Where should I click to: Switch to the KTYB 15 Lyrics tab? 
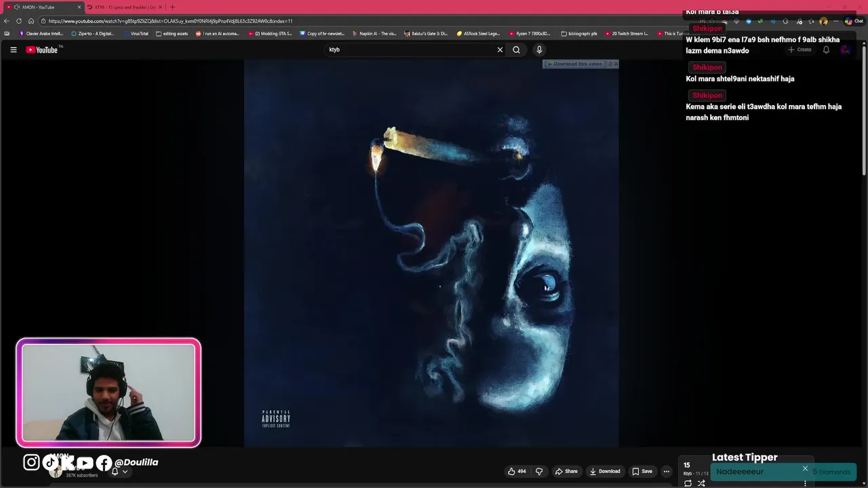tap(125, 7)
